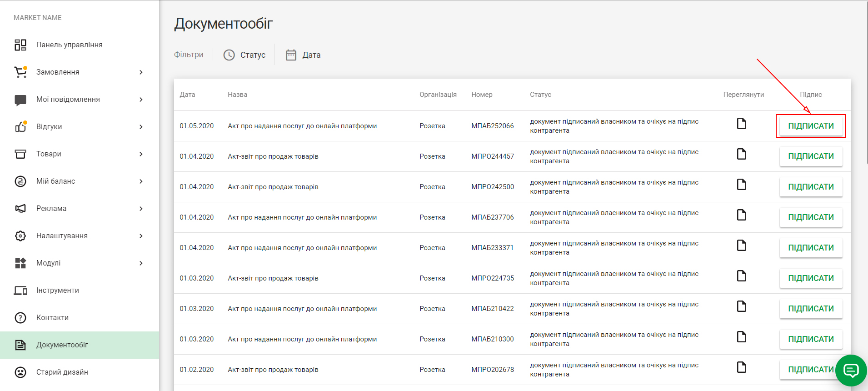Click the Дата column header
868x391 pixels.
[187, 95]
